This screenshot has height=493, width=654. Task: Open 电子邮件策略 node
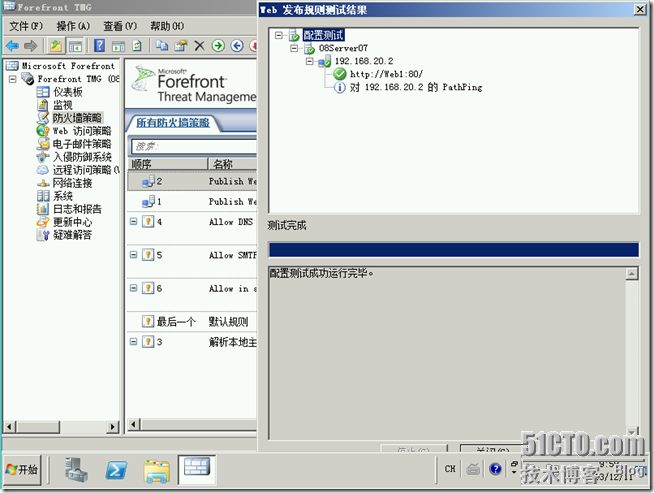[x=82, y=144]
